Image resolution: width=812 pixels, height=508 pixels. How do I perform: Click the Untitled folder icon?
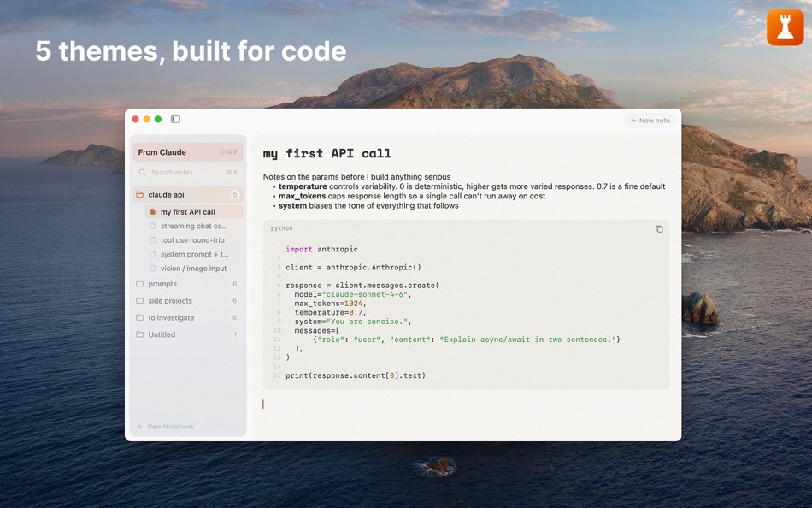point(140,334)
